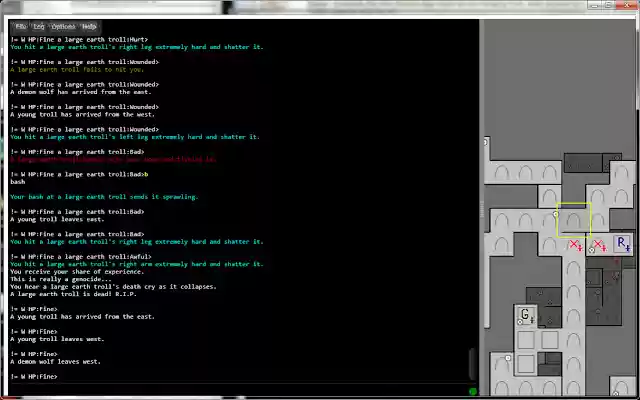Click 'You receive your share of experience.'

pyautogui.click(x=77, y=272)
